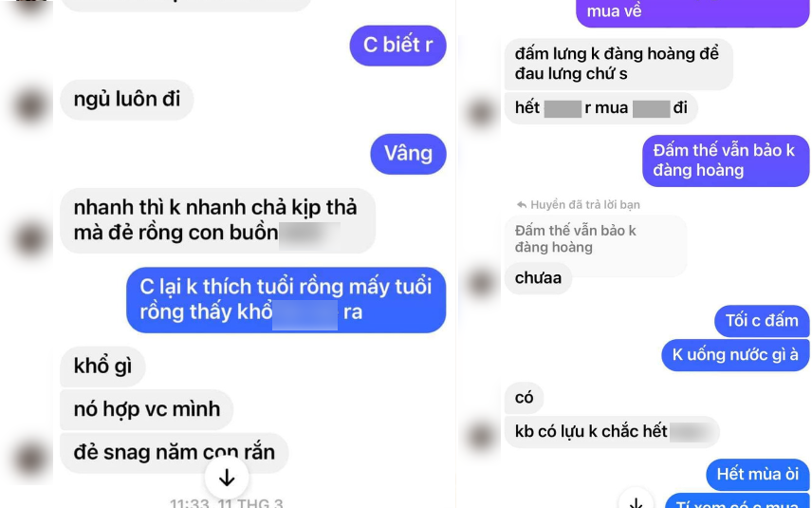The width and height of the screenshot is (812, 508).
Task: Tap the 'C lại k thích tuổi rồng' message
Action: 286,300
